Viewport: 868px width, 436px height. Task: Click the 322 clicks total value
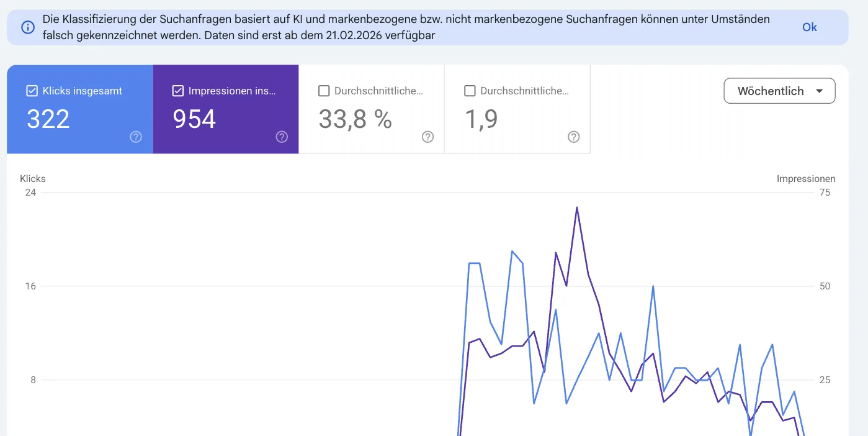pyautogui.click(x=48, y=119)
